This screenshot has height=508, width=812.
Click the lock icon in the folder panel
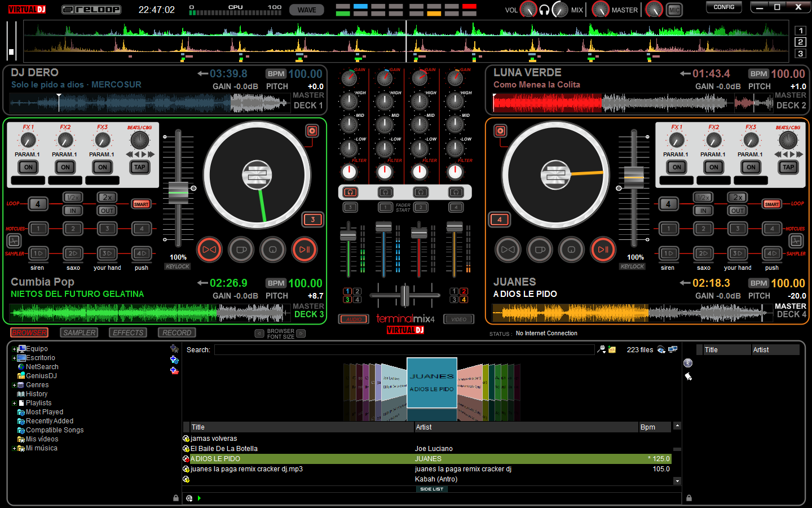click(176, 498)
